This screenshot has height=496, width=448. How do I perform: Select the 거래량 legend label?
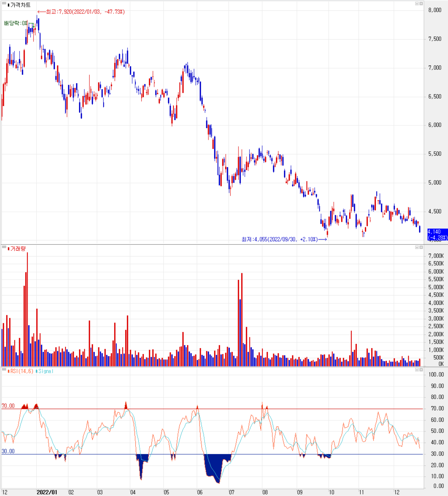point(18,249)
